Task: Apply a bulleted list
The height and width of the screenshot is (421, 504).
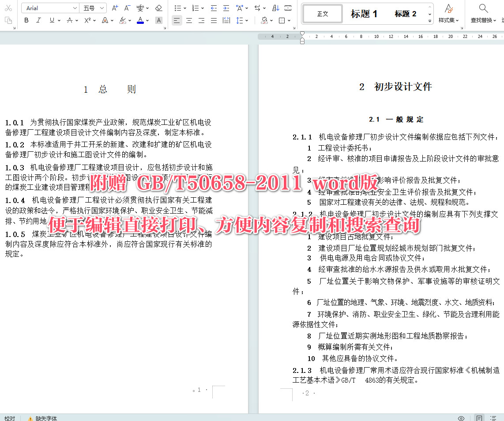Action: pyautogui.click(x=179, y=8)
